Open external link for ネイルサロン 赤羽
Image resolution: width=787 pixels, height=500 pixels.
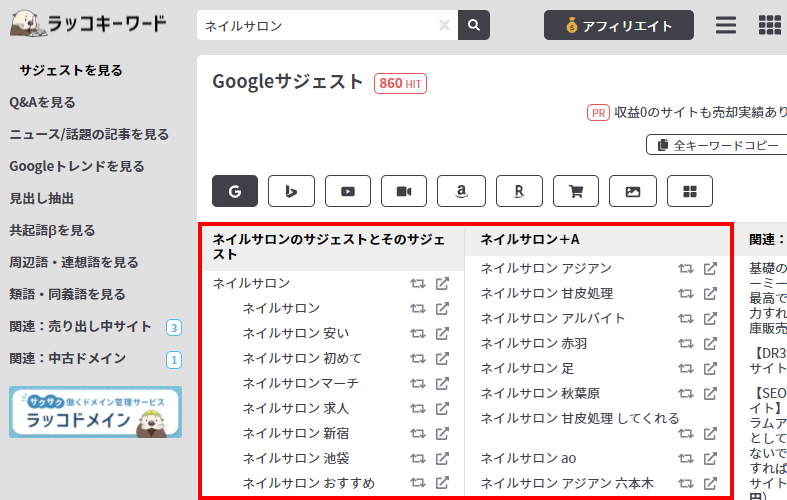(710, 343)
